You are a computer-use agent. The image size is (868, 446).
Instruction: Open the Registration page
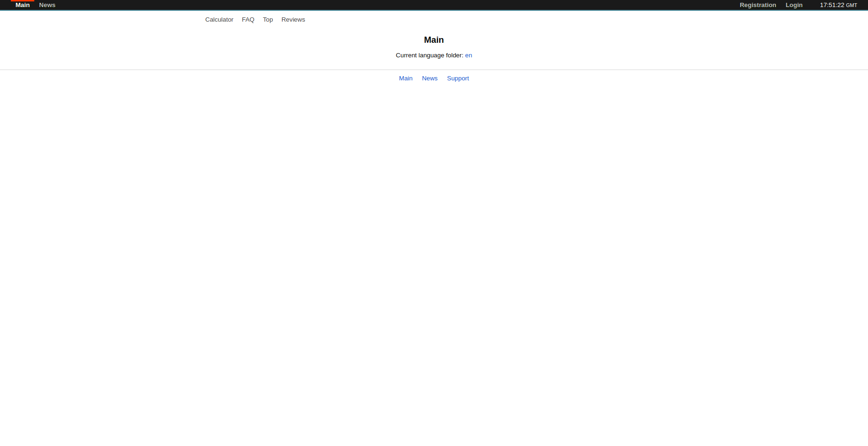(x=758, y=5)
